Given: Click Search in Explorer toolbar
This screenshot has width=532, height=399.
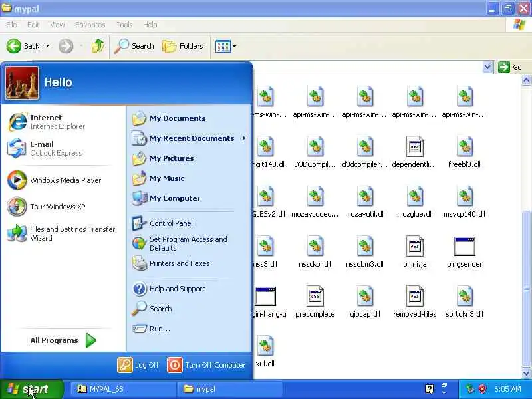Looking at the screenshot, I should pyautogui.click(x=134, y=46).
